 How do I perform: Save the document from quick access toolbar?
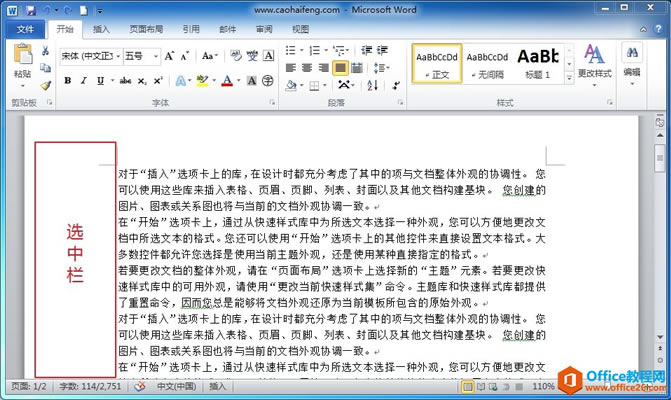point(31,11)
